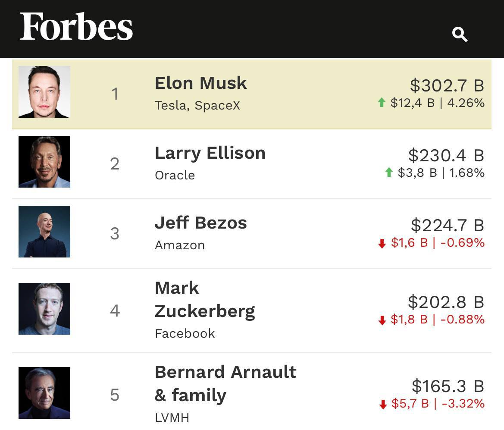Open the Elon Musk name link
This screenshot has height=430, width=504.
click(200, 83)
